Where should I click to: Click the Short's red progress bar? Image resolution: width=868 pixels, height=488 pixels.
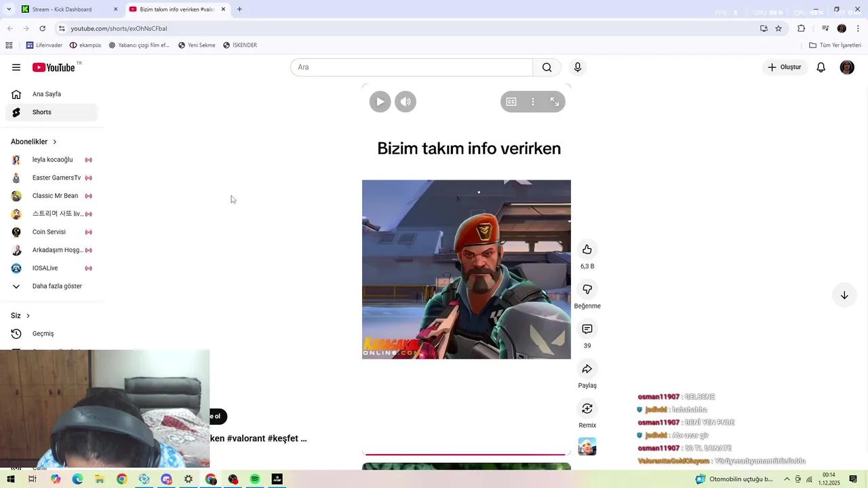click(467, 454)
